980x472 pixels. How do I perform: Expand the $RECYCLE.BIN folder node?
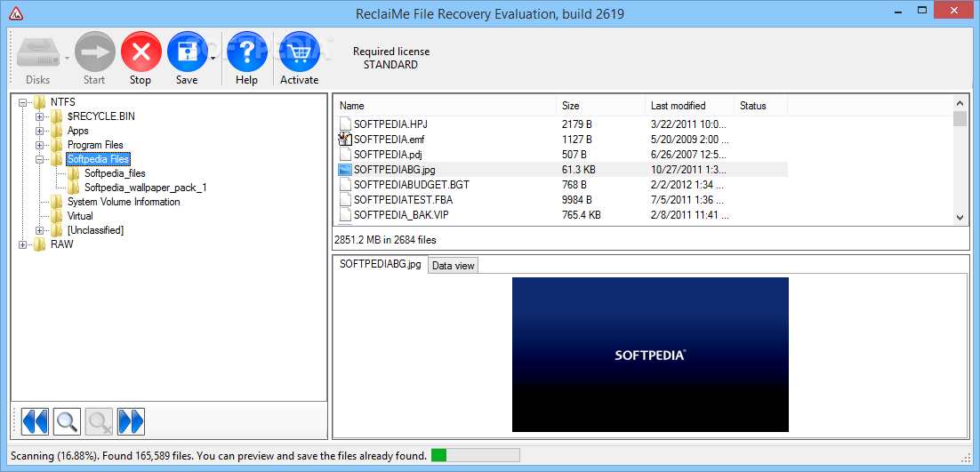point(39,116)
